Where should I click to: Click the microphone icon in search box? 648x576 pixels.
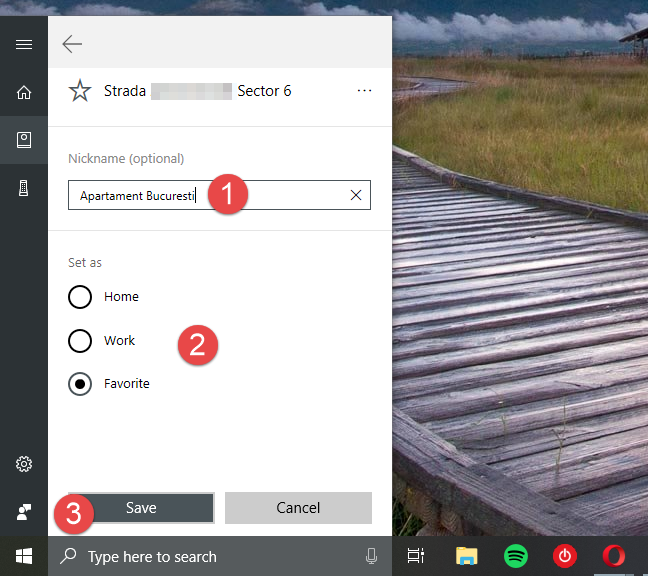[371, 556]
